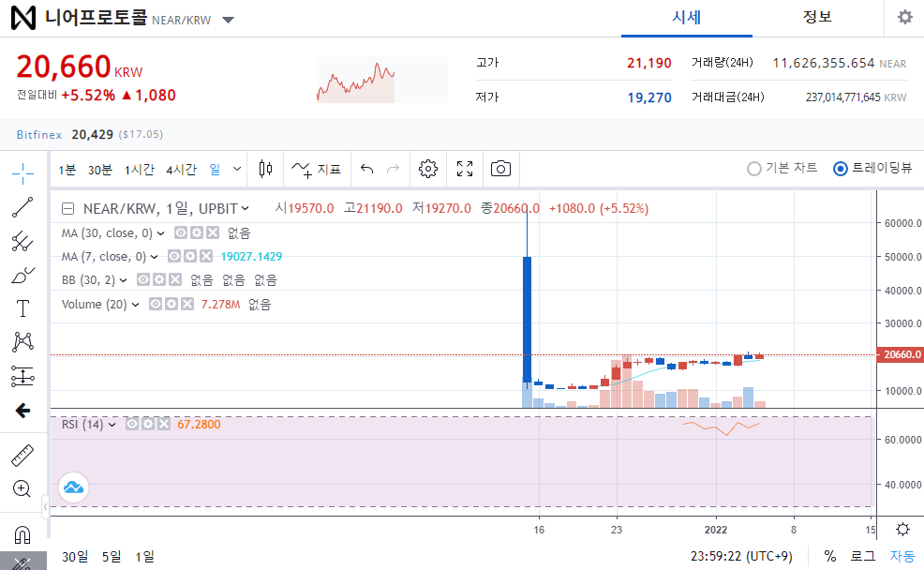Viewport: 924px width, 570px height.
Task: Redo the chart action
Action: (x=393, y=169)
